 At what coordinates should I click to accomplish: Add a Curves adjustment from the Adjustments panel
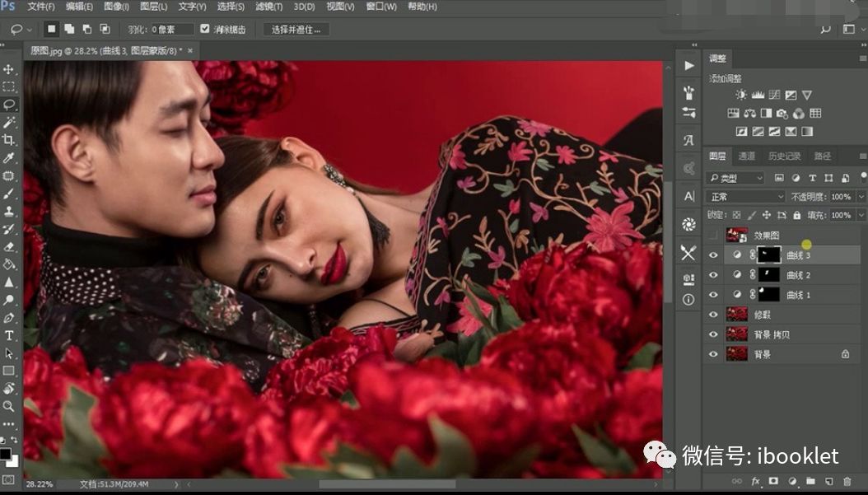pos(774,95)
